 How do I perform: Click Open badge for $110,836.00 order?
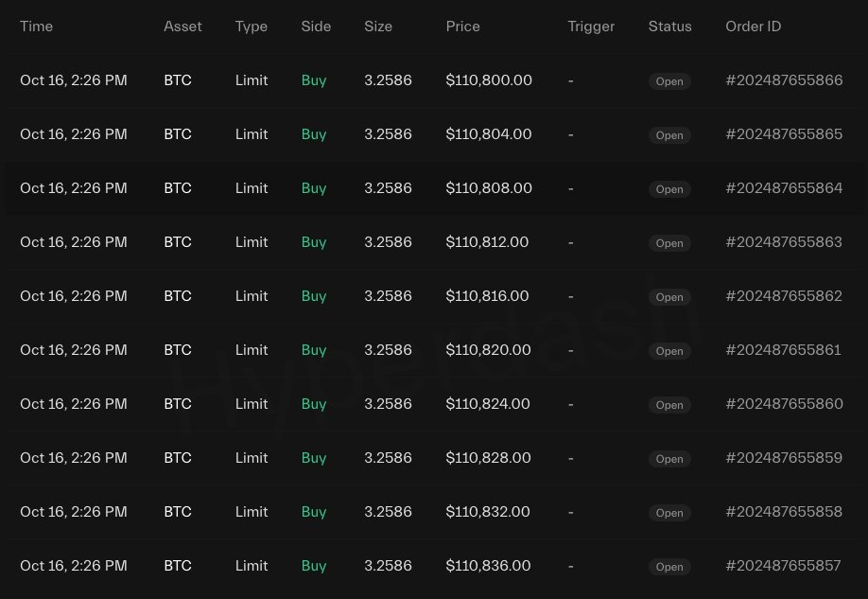(x=669, y=567)
